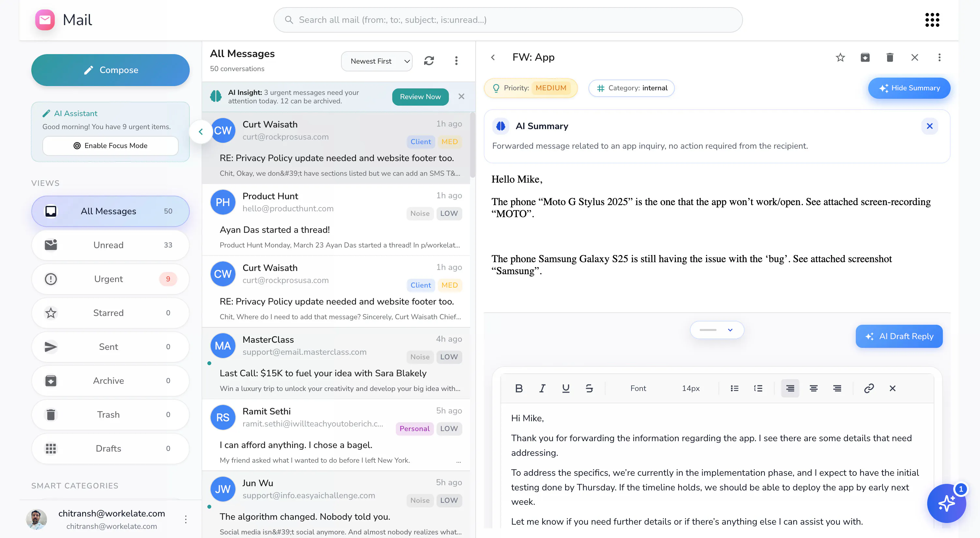
Task: Archive the FW: App email
Action: 865,57
